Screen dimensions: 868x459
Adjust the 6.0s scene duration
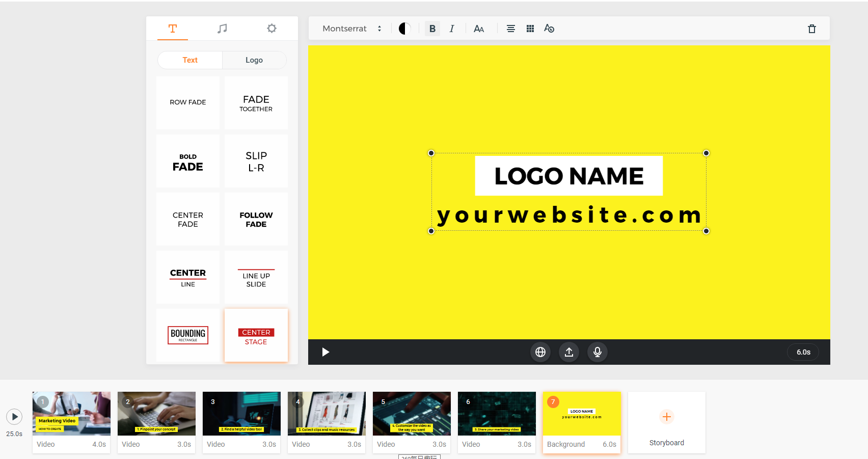coord(803,352)
